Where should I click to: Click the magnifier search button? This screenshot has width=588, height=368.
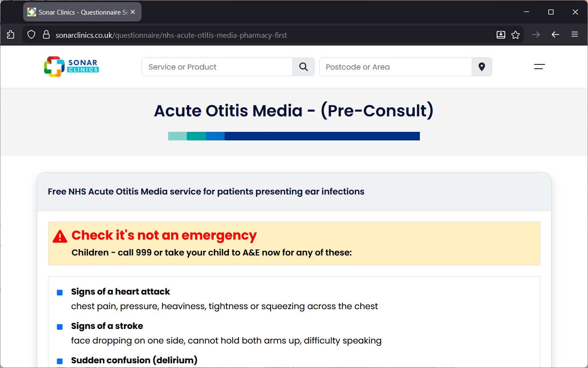point(304,67)
